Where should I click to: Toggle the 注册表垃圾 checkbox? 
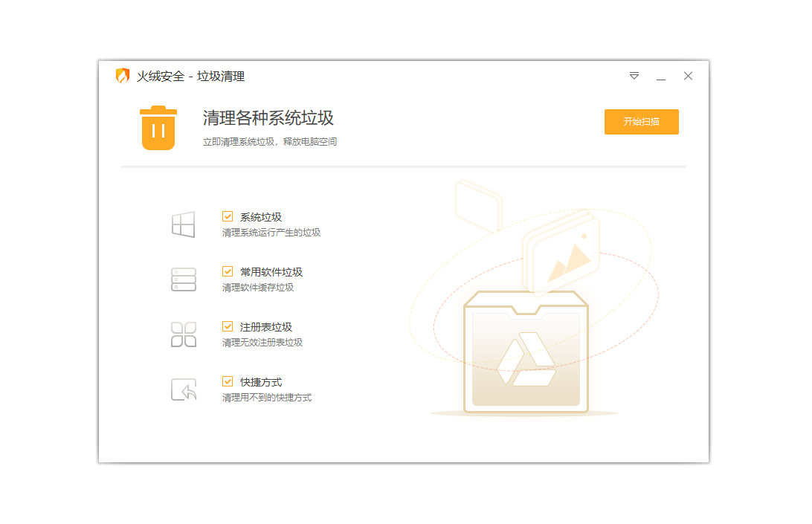(228, 326)
